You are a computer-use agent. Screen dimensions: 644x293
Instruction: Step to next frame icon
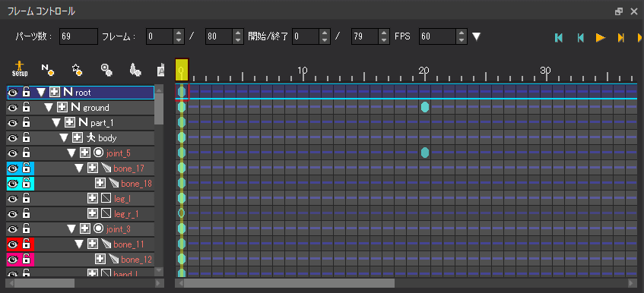(x=620, y=38)
